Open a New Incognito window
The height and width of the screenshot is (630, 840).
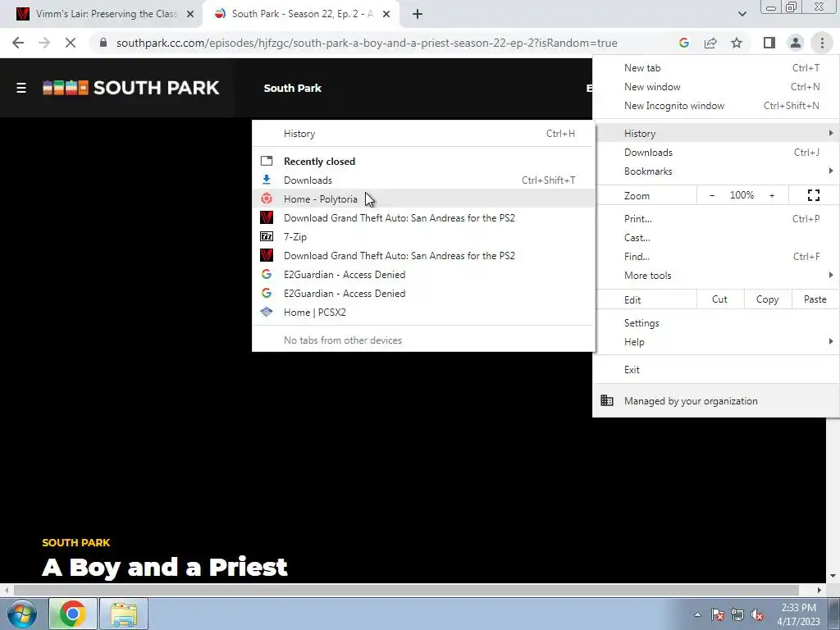click(x=715, y=106)
